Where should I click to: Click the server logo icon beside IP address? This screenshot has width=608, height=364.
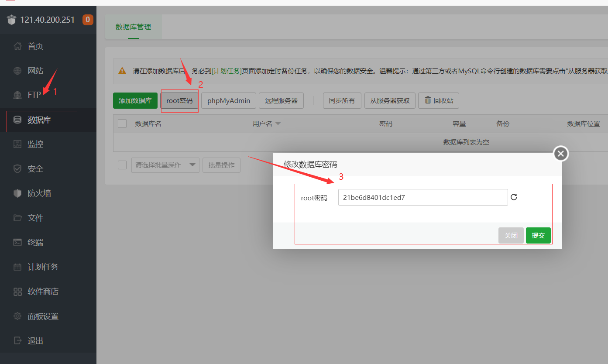(x=11, y=20)
